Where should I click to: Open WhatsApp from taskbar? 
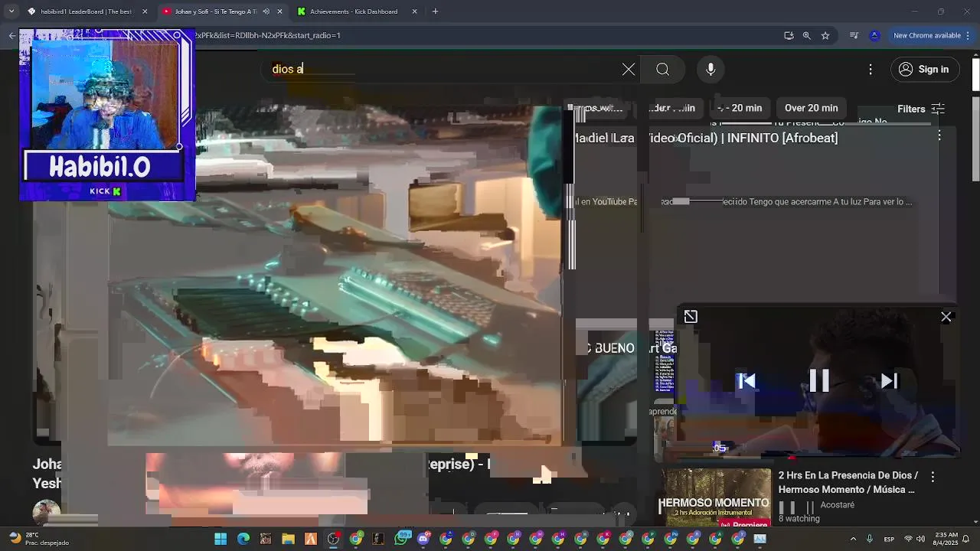401,539
